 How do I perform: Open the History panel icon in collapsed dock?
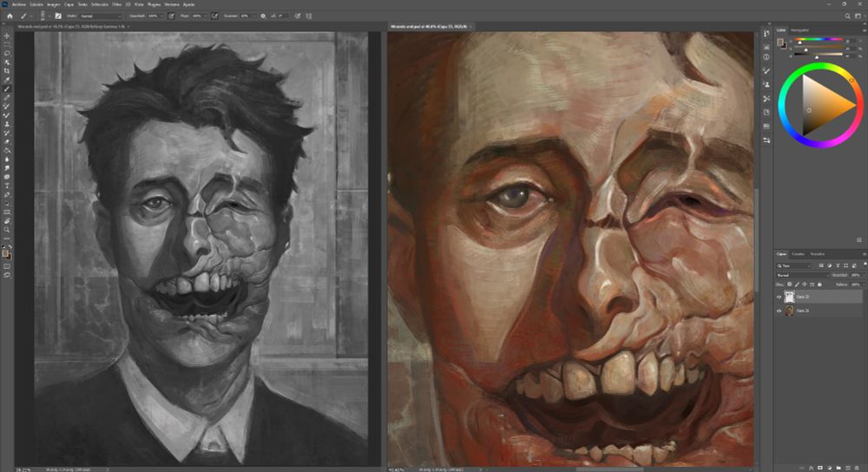coord(766,33)
